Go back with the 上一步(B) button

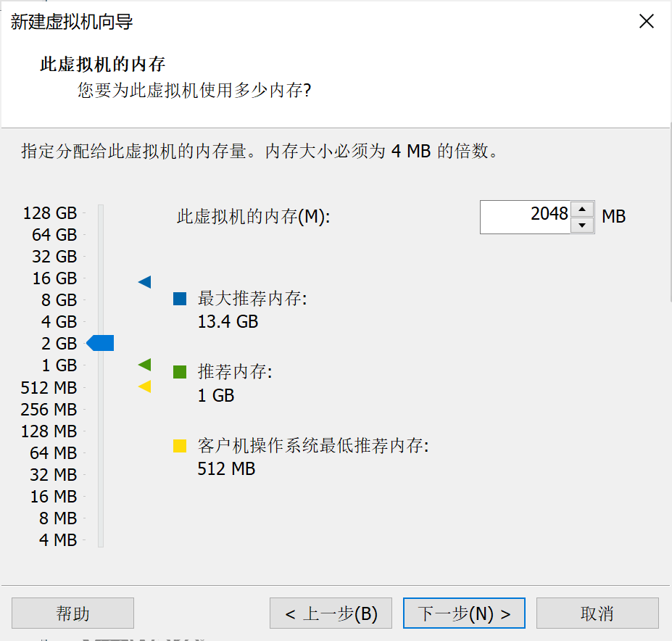click(x=331, y=613)
